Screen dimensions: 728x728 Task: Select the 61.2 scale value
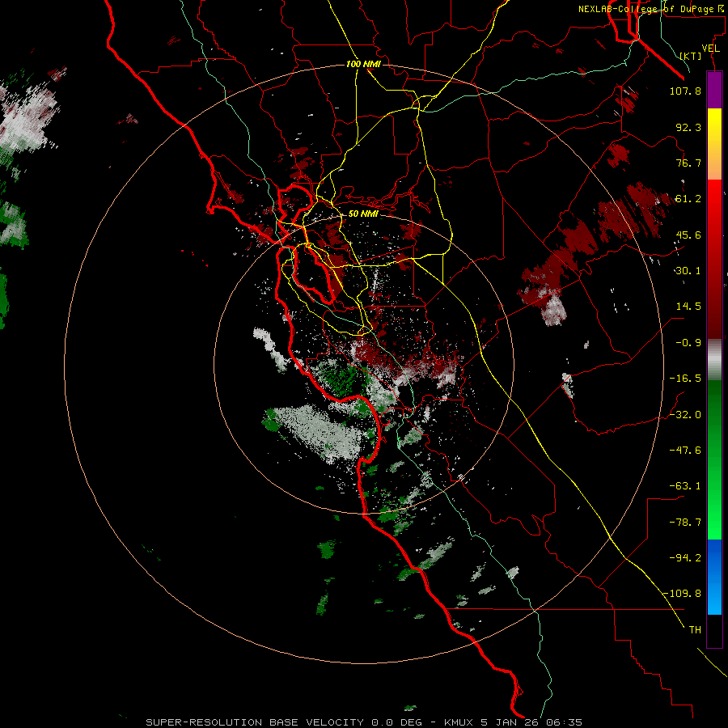pyautogui.click(x=688, y=199)
